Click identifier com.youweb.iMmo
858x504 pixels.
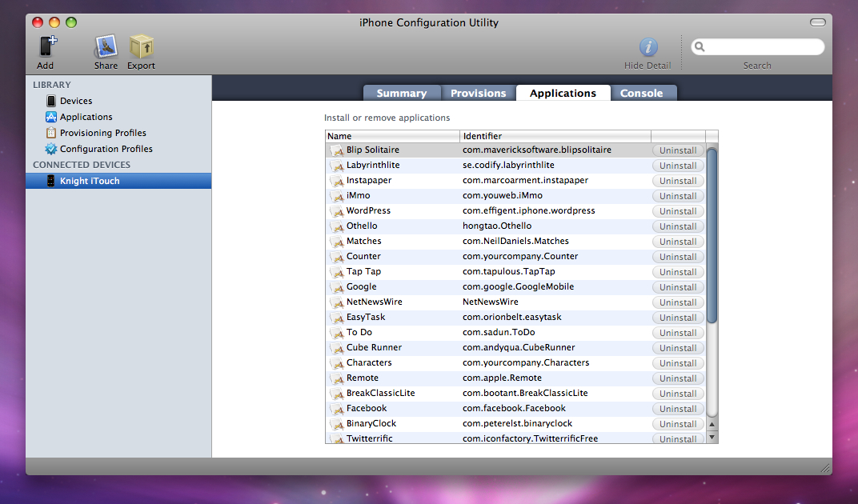point(503,196)
